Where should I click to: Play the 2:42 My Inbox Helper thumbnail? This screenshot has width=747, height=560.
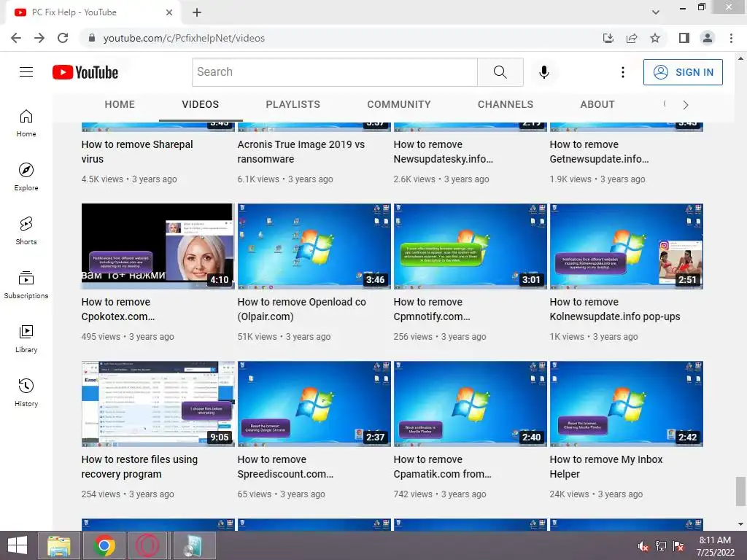pos(627,404)
